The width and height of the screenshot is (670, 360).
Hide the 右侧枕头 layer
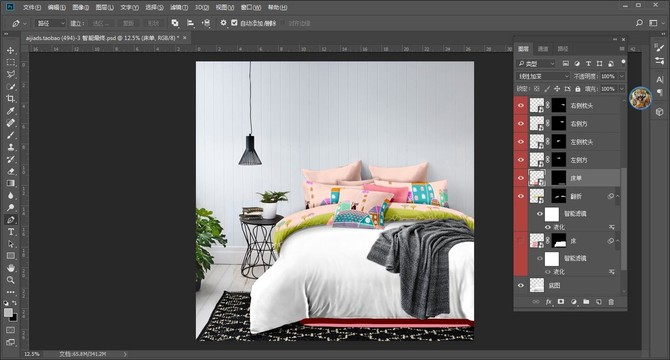tap(521, 105)
